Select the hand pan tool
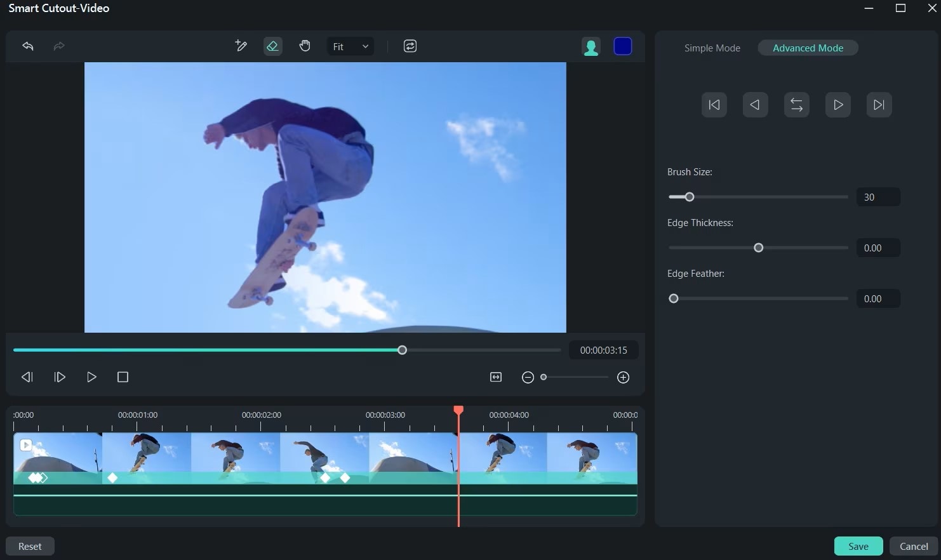 [x=305, y=46]
